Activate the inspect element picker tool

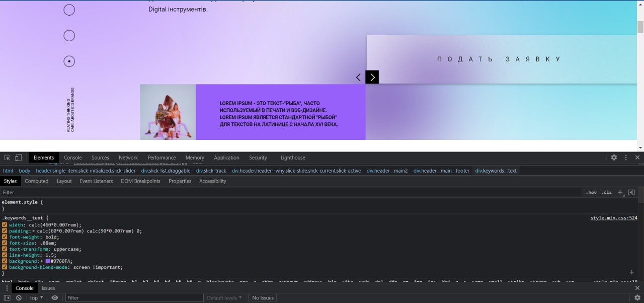tap(7, 158)
